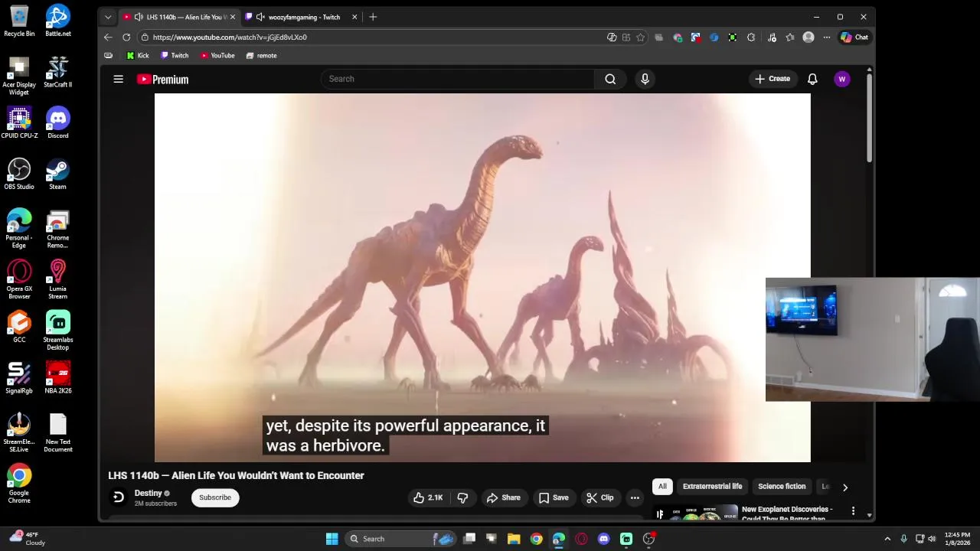Open more actions ellipsis beside Clip
This screenshot has width=980, height=551.
pos(635,497)
